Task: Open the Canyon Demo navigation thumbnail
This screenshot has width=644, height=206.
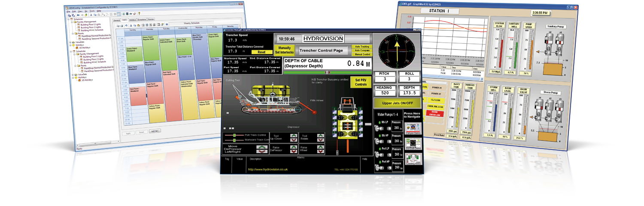Action: point(413,128)
